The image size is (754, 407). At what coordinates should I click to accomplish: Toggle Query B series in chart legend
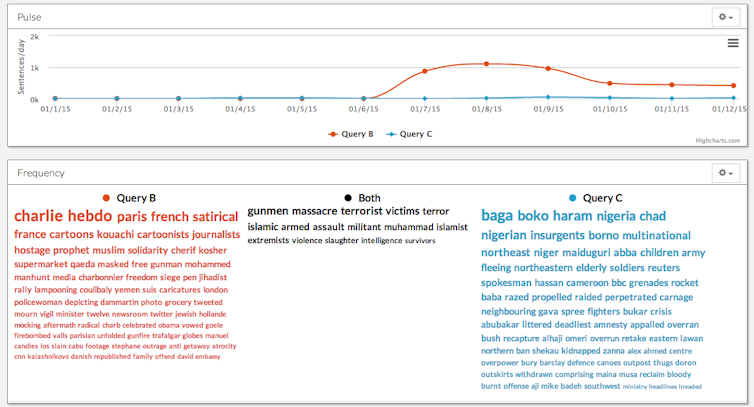(351, 134)
